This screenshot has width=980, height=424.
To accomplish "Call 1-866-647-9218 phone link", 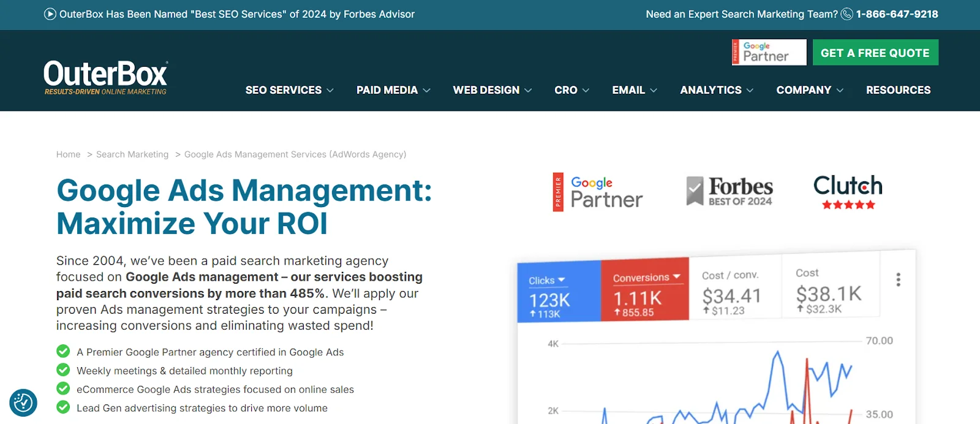I will tap(897, 14).
